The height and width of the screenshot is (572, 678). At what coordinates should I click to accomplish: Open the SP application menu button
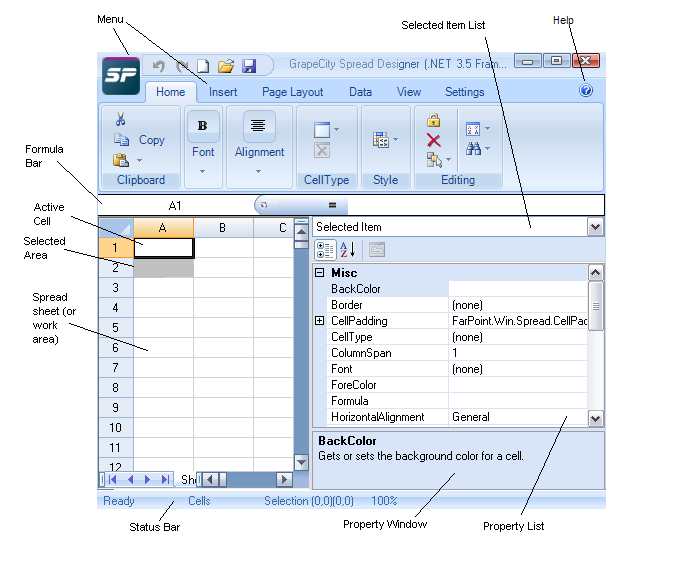point(121,76)
